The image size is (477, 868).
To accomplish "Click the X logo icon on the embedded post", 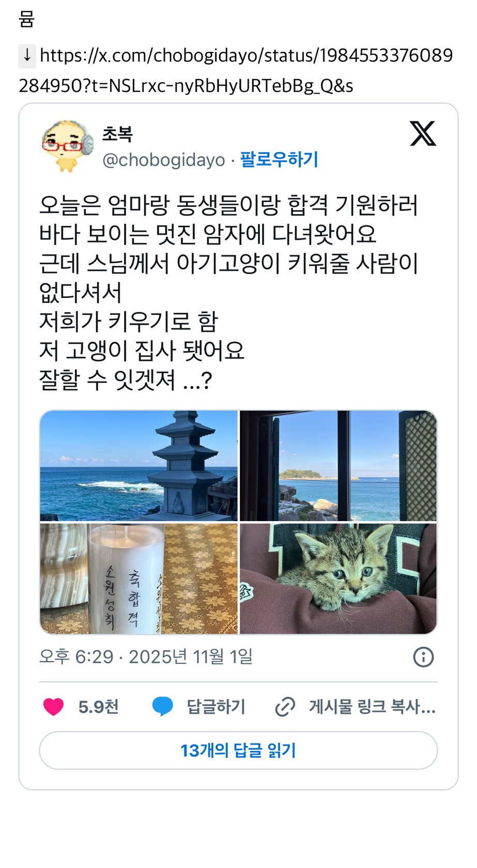I will click(x=423, y=133).
